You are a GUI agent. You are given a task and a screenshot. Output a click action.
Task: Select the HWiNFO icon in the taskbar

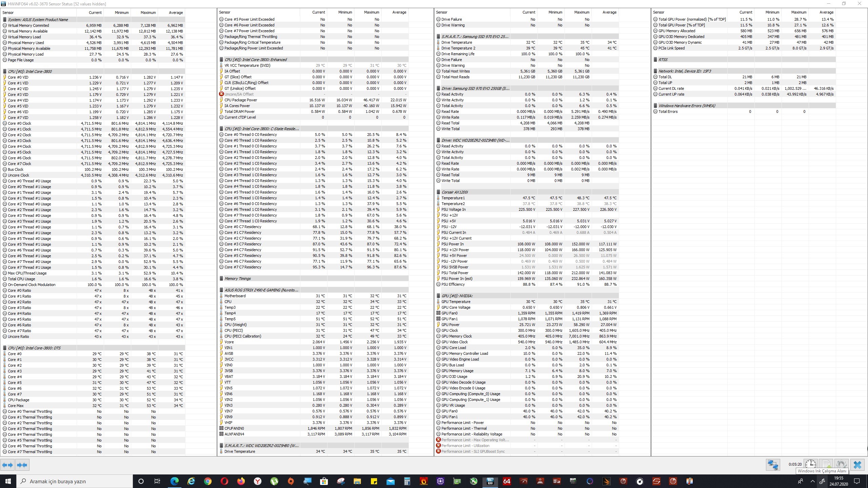point(490,481)
